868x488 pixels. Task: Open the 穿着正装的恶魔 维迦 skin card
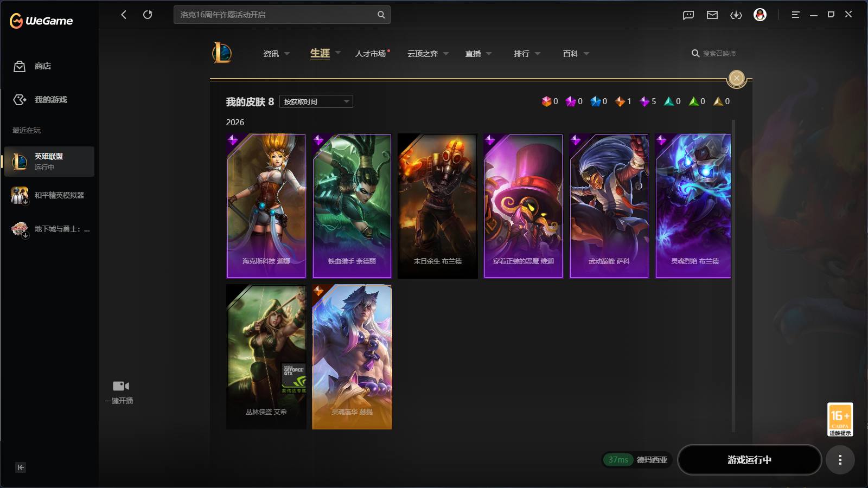click(524, 206)
